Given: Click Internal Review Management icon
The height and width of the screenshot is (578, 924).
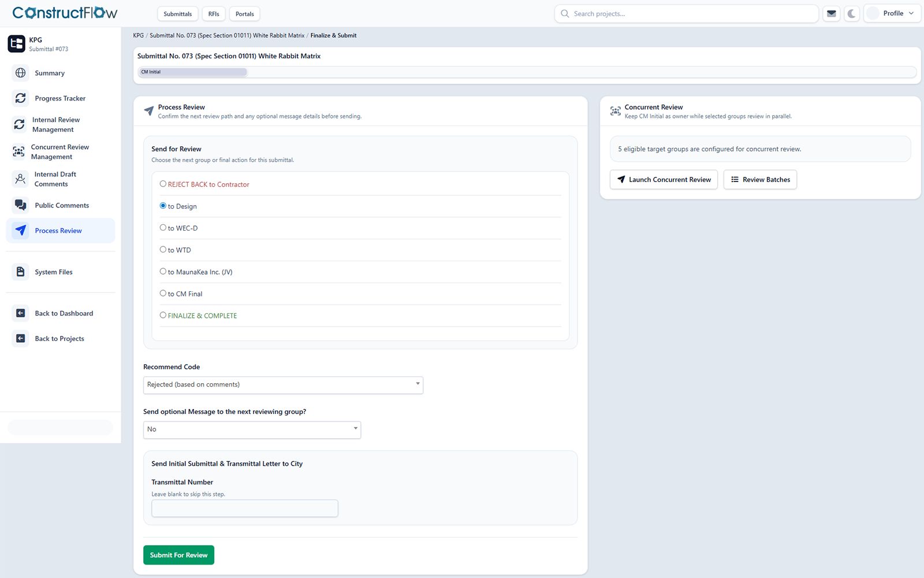Looking at the screenshot, I should 20,124.
